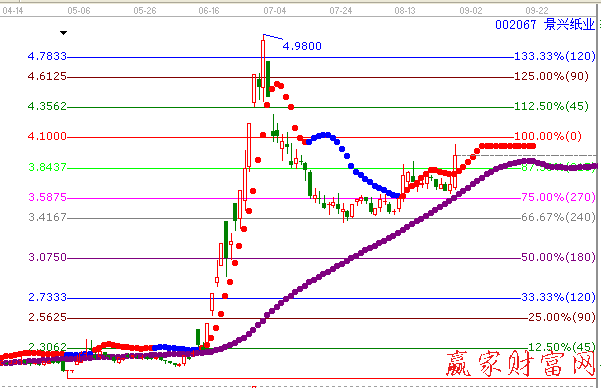
Task: Click the 100.00%(0) red level label
Action: coord(548,136)
